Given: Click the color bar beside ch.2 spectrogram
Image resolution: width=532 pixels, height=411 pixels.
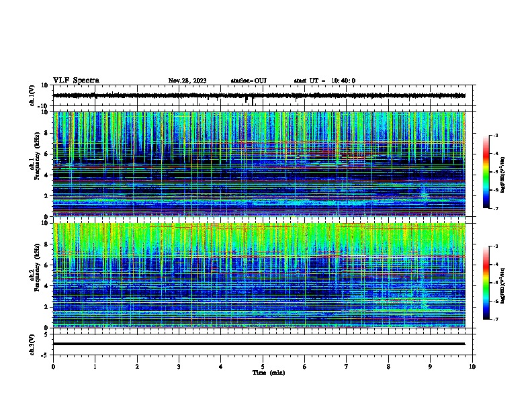Looking at the screenshot, I should tap(486, 283).
